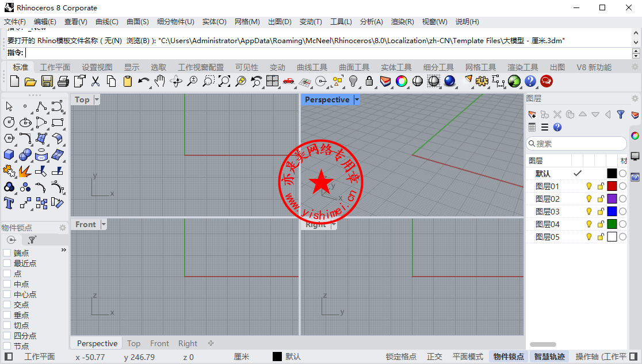Viewport: 642px width, 364px height.
Task: Toggle 智慧轨迹 in the status bar
Action: point(549,357)
